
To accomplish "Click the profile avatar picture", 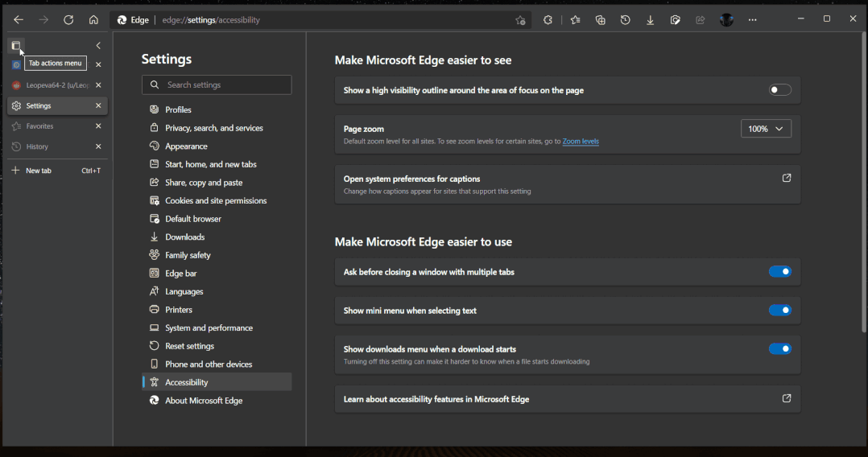I will pyautogui.click(x=726, y=20).
